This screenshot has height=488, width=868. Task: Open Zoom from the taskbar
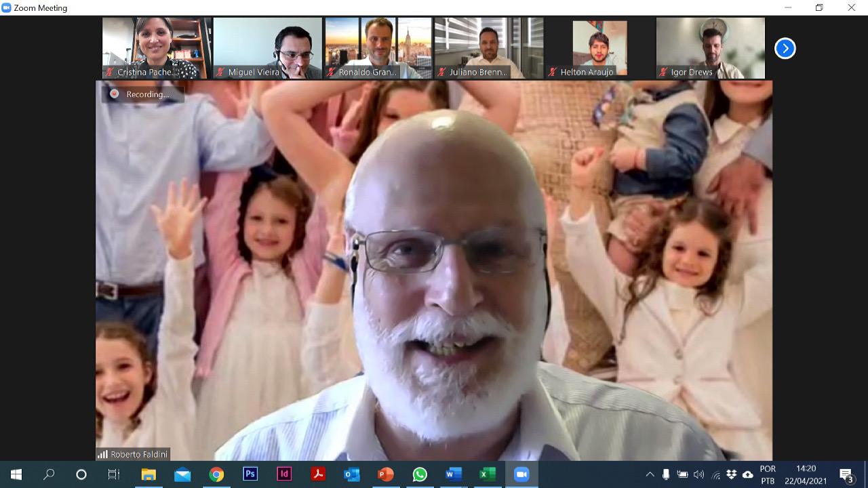(521, 474)
